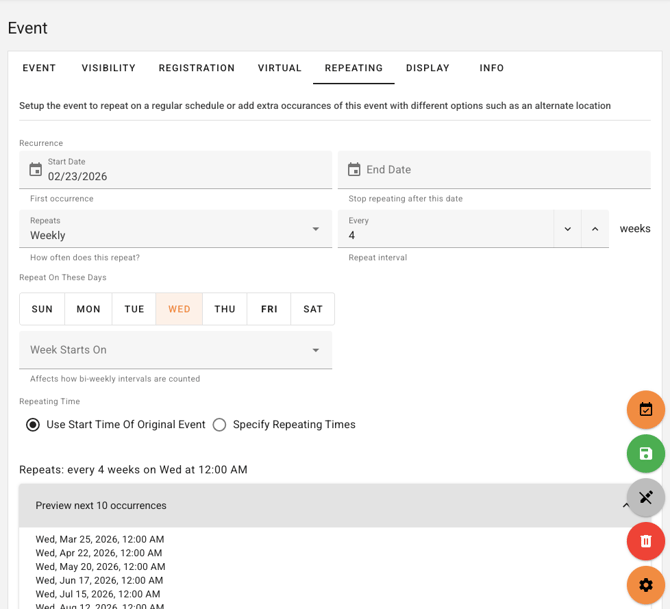Screen dimensions: 670x609
Task: Click the Start Date calendar icon
Action: (x=36, y=170)
